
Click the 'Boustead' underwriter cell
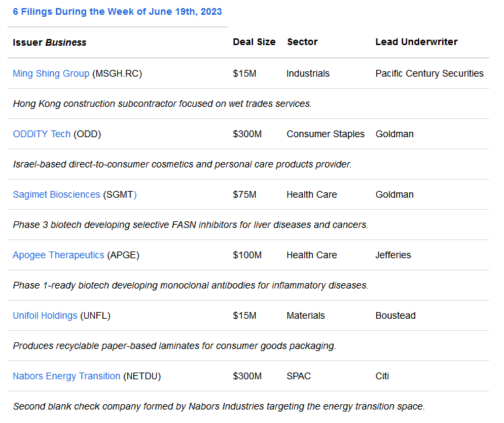click(396, 315)
